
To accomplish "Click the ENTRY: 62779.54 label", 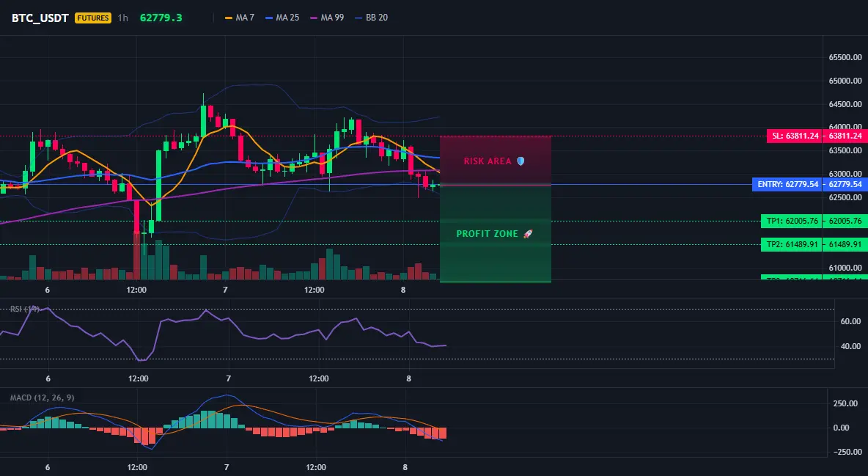I will point(787,185).
